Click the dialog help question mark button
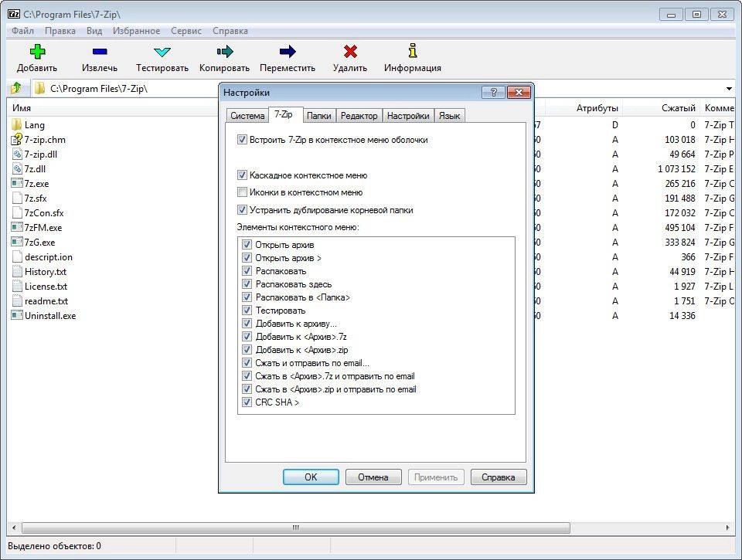 click(x=493, y=92)
